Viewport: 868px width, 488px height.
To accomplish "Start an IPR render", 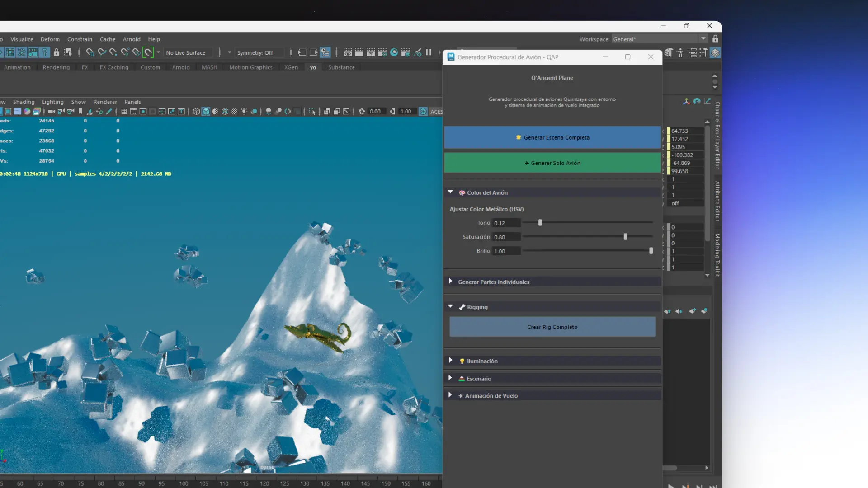I will point(371,52).
